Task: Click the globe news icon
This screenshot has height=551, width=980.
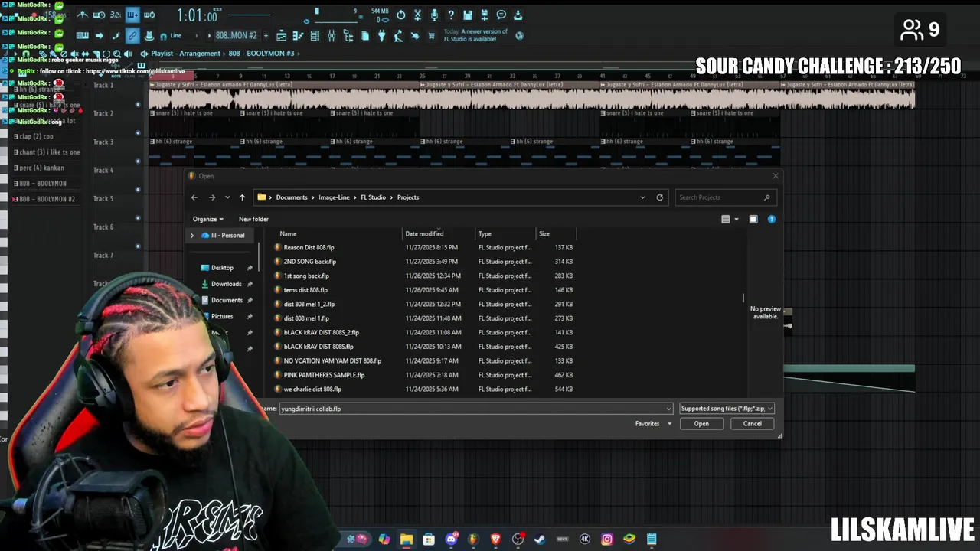Action: tap(520, 35)
